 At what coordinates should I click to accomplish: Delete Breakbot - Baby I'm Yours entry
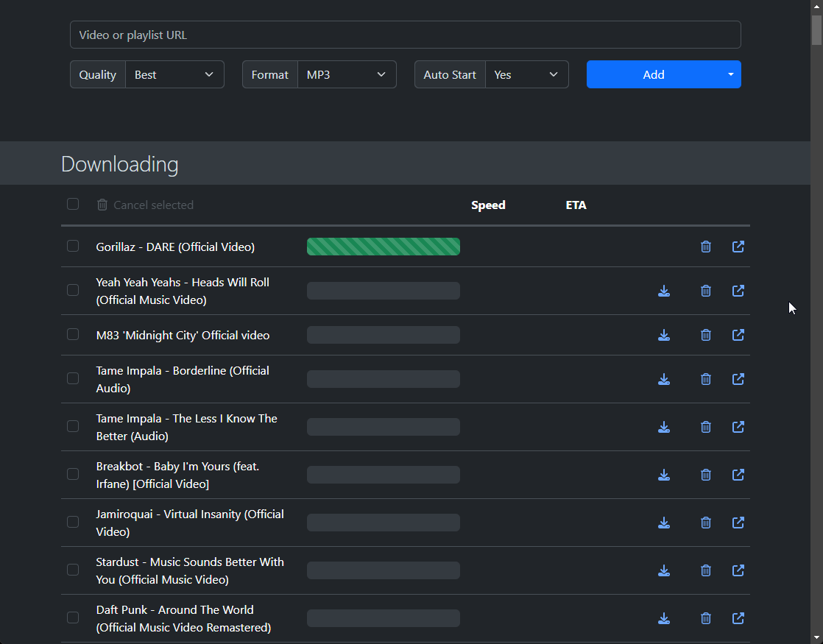coord(705,475)
